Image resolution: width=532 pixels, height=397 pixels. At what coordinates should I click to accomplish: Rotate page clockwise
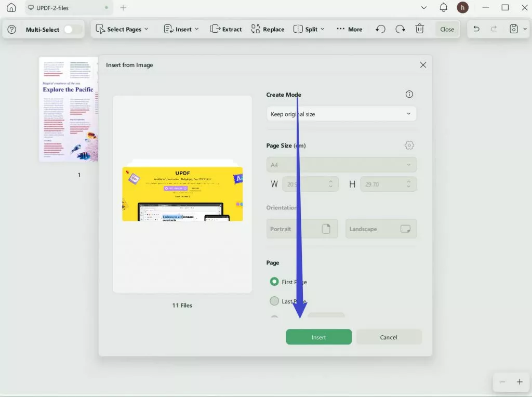pyautogui.click(x=401, y=29)
